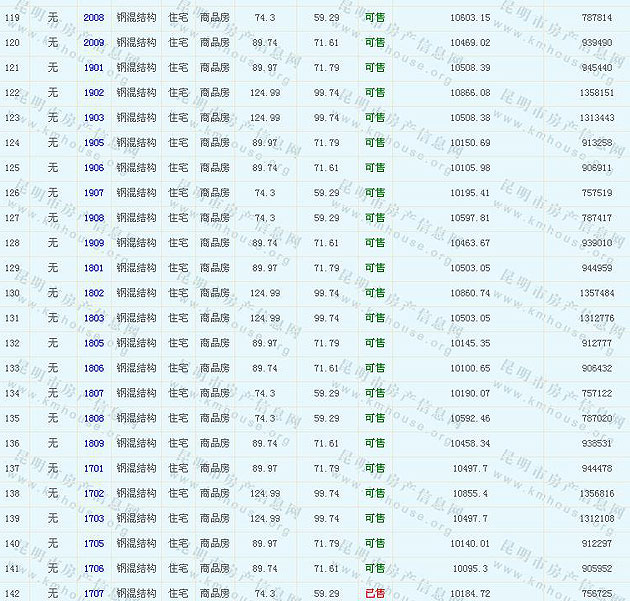Select total price cell 1358151

(x=596, y=93)
